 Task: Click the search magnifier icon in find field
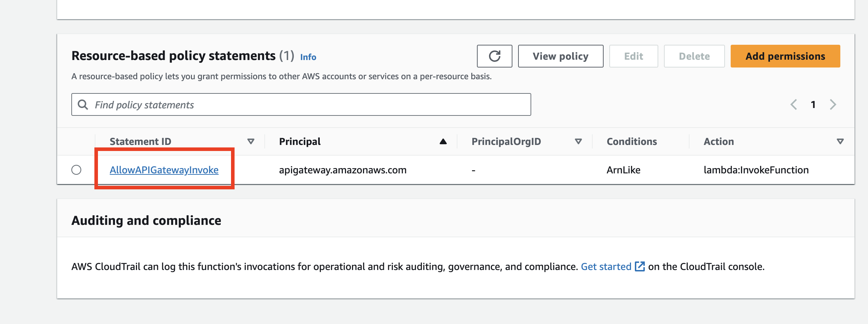[84, 104]
